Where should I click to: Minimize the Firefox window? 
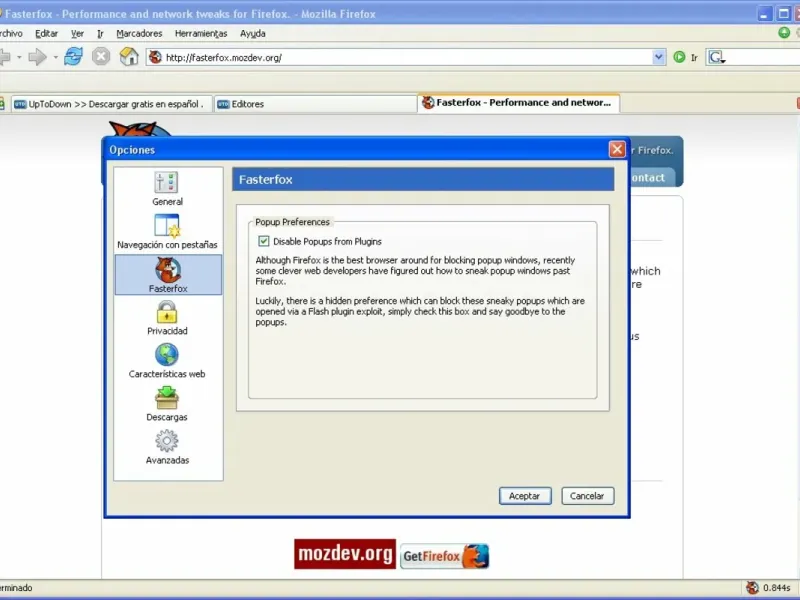(764, 14)
